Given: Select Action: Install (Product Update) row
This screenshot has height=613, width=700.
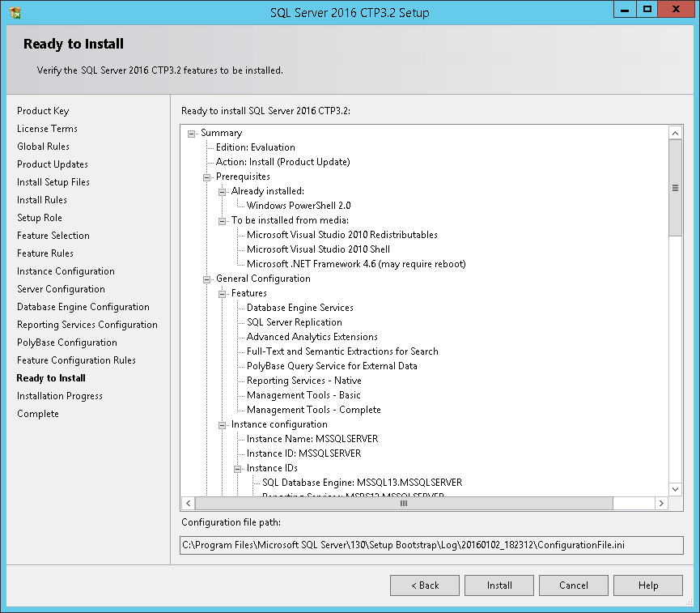Looking at the screenshot, I should pyautogui.click(x=282, y=162).
